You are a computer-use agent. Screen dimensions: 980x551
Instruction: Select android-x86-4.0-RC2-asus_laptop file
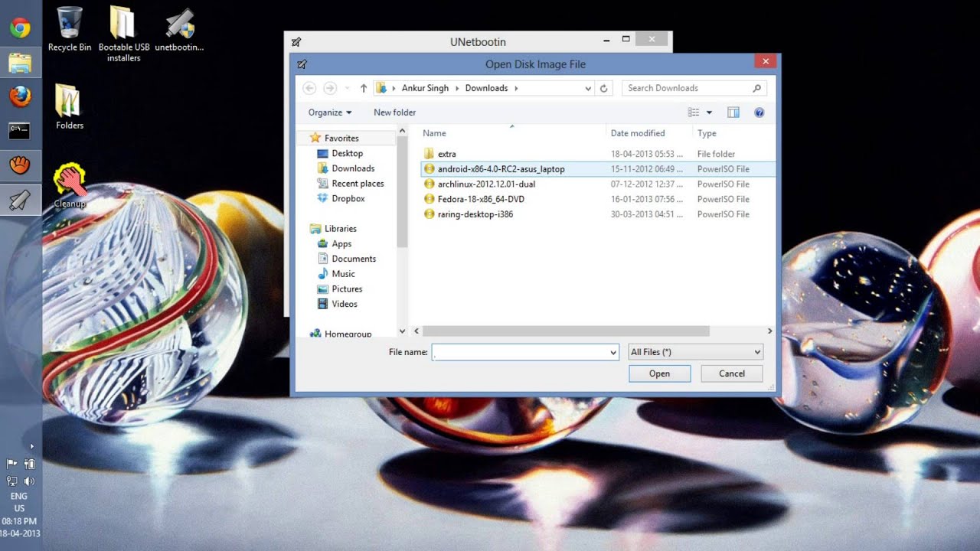pyautogui.click(x=501, y=169)
